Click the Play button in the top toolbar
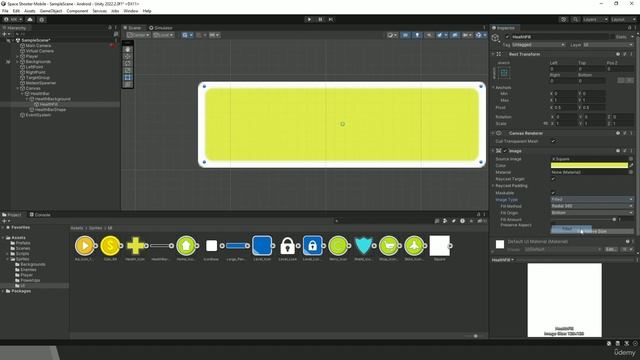The height and width of the screenshot is (360, 640). click(309, 19)
